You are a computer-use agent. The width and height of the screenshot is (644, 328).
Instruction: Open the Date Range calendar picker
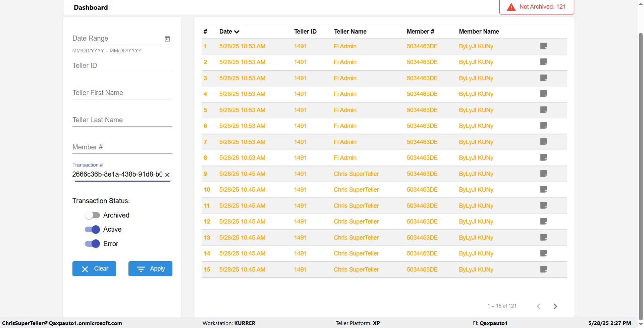167,39
